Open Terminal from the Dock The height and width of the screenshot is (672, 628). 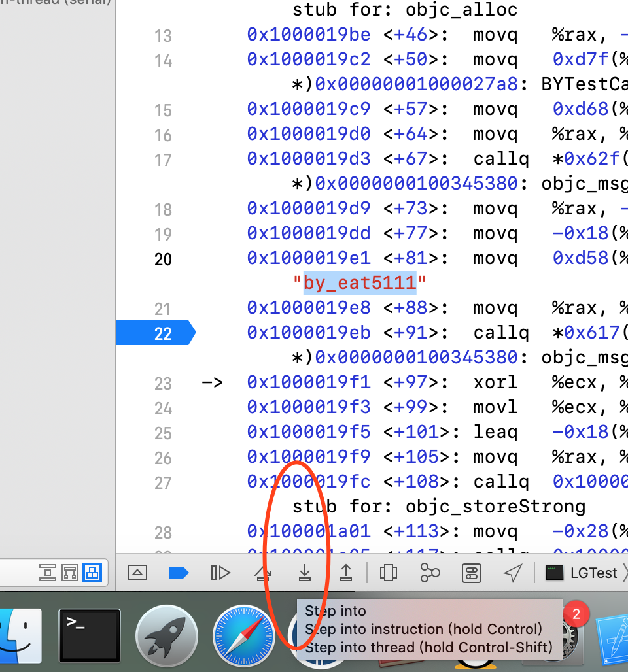[89, 635]
